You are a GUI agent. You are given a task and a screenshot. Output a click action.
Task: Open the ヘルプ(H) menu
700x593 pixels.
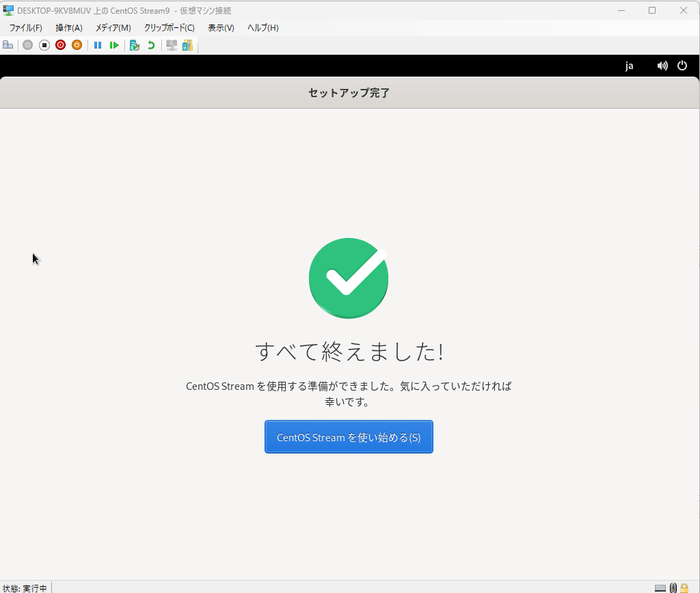click(262, 27)
